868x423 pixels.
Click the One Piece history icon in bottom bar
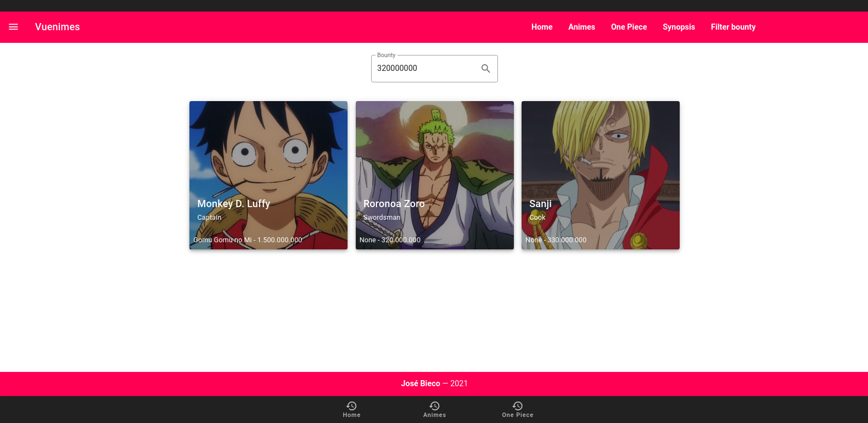[x=517, y=406]
